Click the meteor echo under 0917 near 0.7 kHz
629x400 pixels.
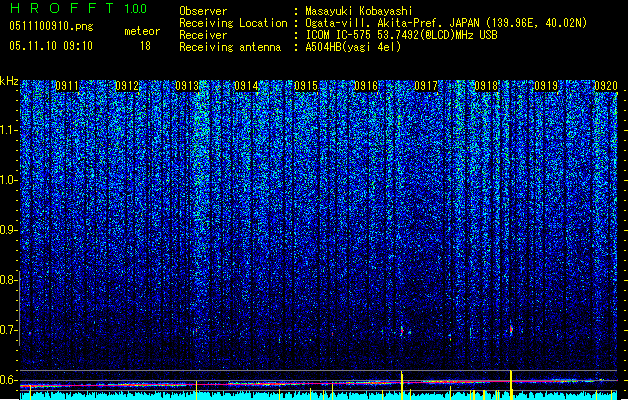402,331
